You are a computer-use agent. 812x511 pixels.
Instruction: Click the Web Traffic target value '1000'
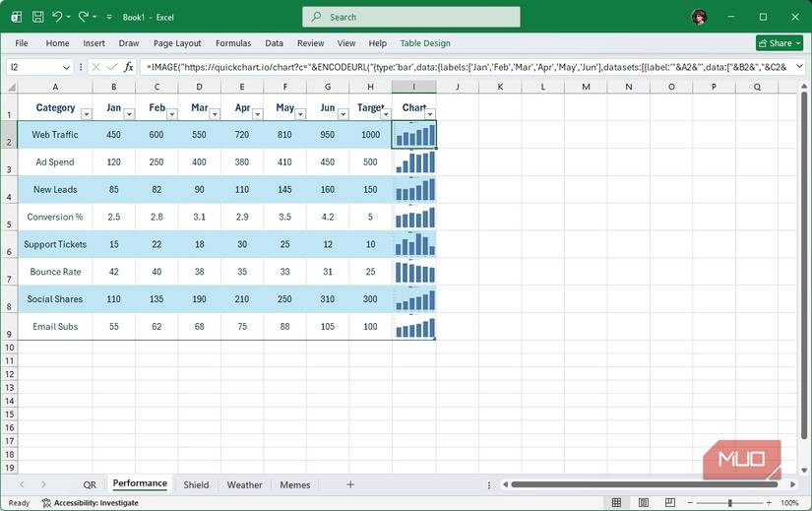(x=370, y=135)
